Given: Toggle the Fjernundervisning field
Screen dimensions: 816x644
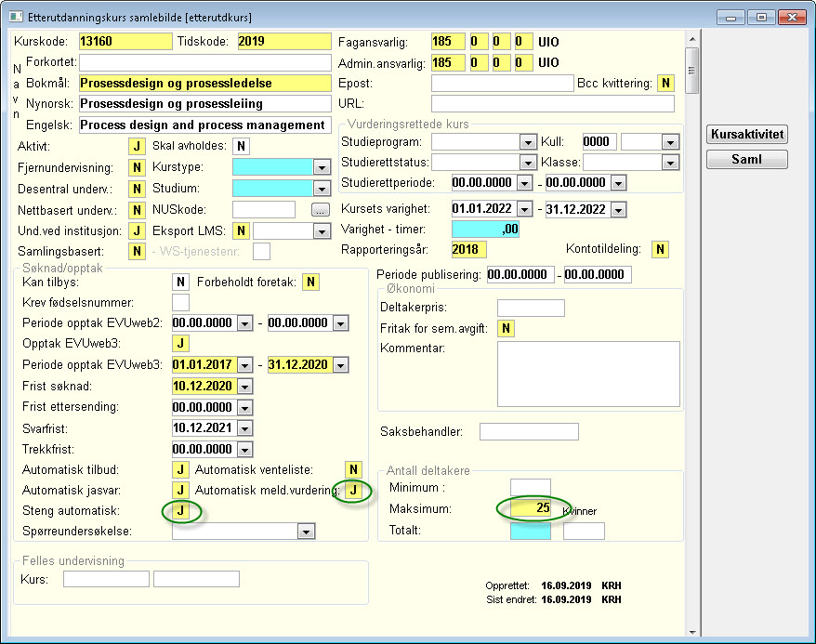Looking at the screenshot, I should point(137,167).
